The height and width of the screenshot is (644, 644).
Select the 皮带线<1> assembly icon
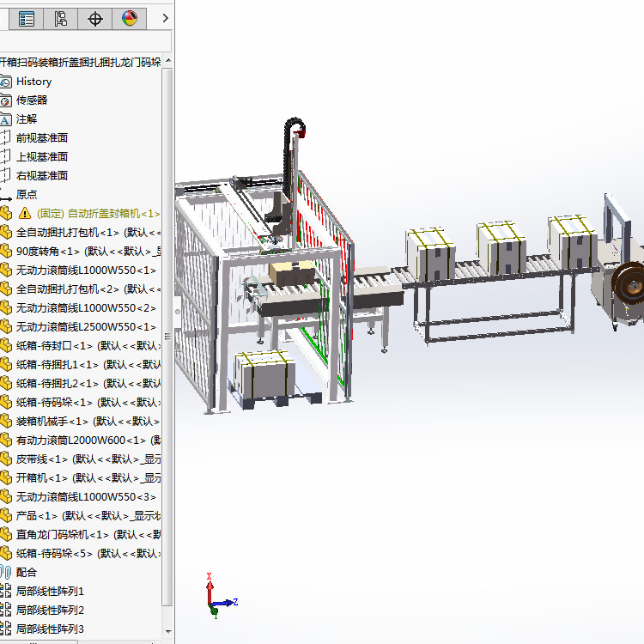[6, 459]
